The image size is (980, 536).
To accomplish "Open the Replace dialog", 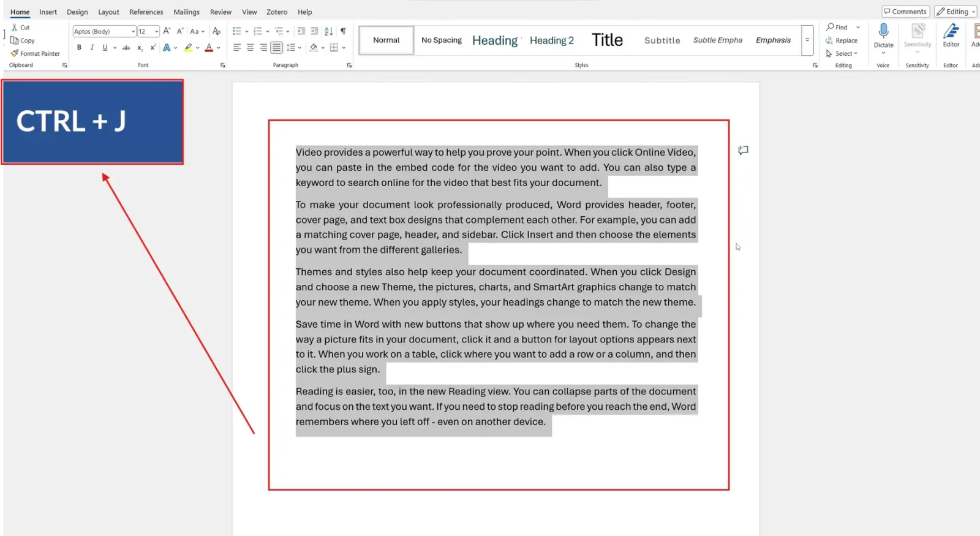I will (x=842, y=40).
